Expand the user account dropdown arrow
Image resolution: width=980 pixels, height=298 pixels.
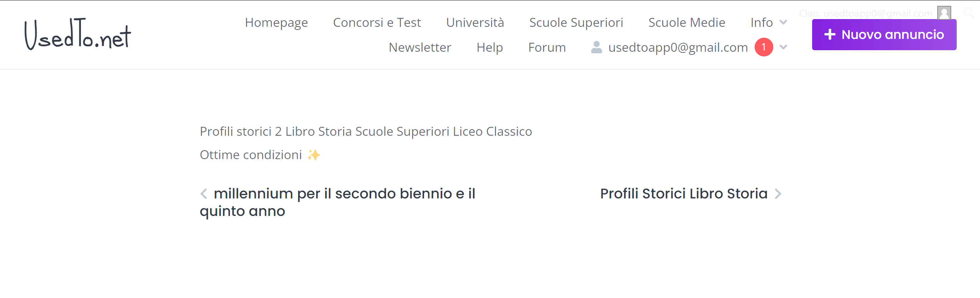[783, 47]
